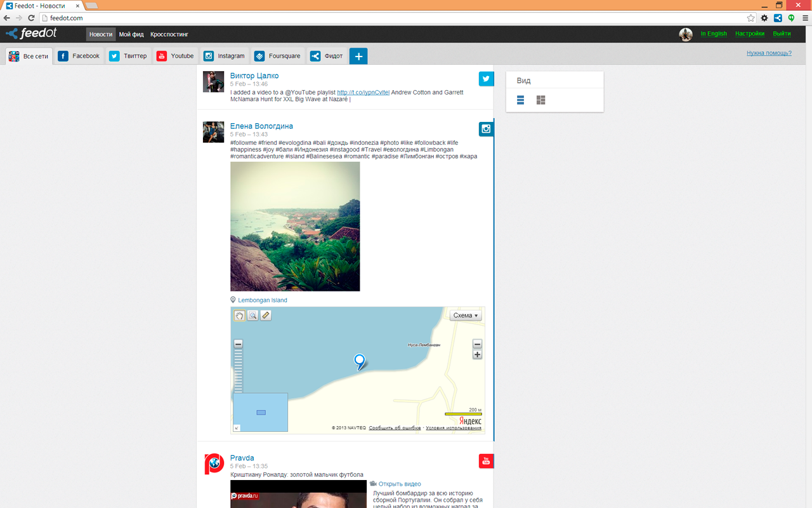Zoom out with right-side minus button
This screenshot has height=508, width=812.
(477, 344)
